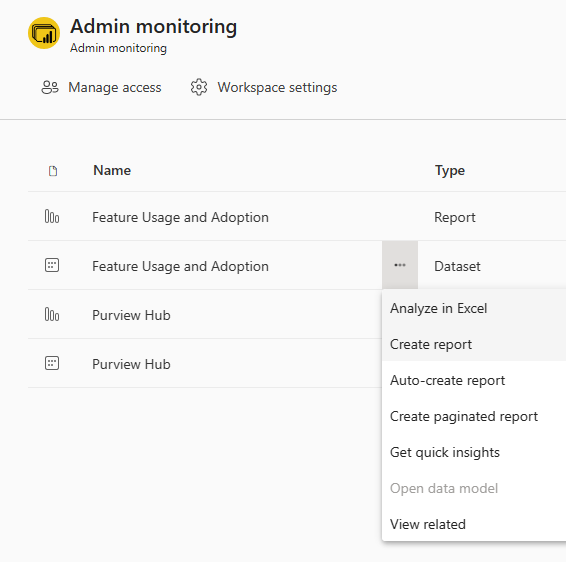Click the Purview Hub report bar-chart icon

click(52, 314)
